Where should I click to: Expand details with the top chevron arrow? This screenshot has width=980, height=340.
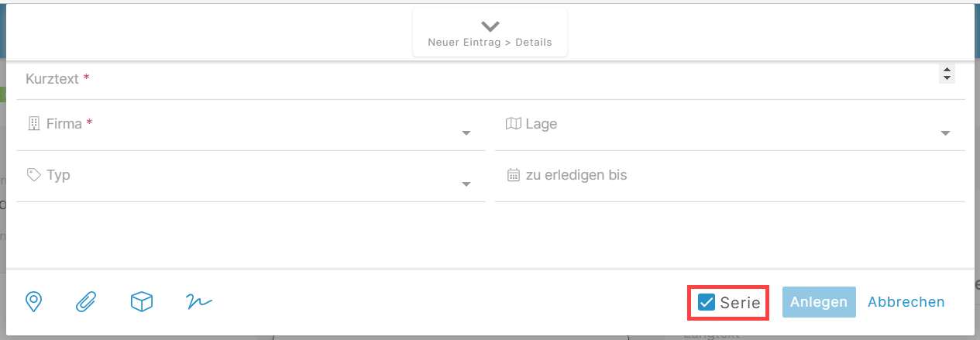(x=490, y=26)
